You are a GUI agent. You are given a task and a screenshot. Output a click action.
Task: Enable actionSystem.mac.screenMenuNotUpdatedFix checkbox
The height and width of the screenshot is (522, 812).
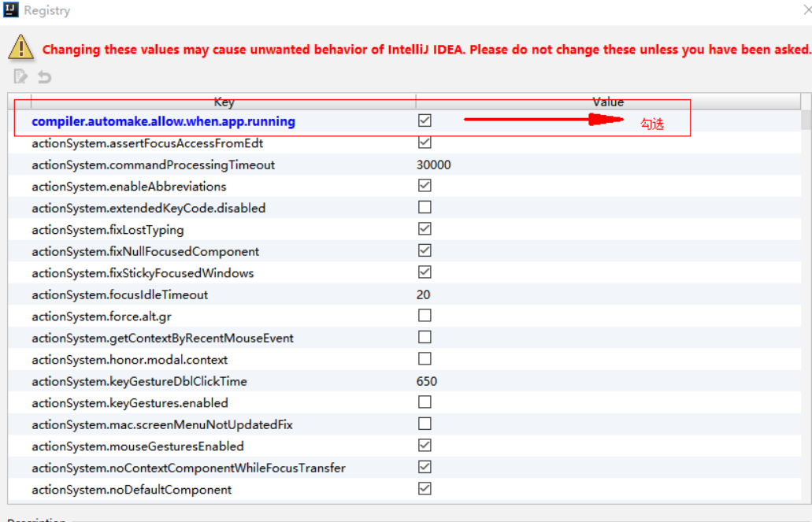(x=425, y=424)
